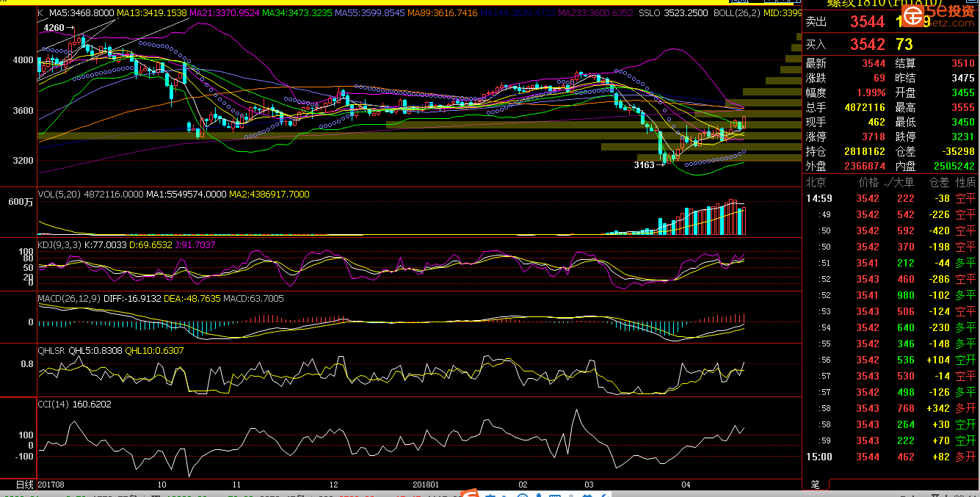The image size is (980, 497).
Task: Select the tick with 仓差 +342
Action: (x=891, y=408)
